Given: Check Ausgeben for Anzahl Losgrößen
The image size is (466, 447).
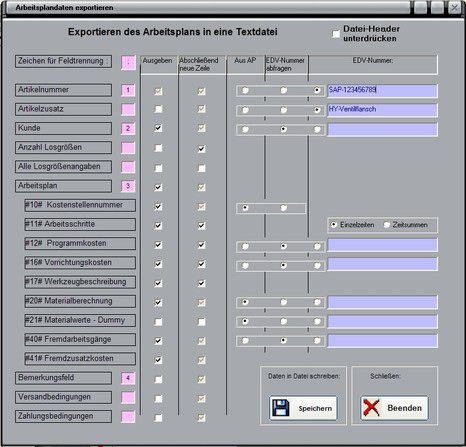Looking at the screenshot, I should point(158,148).
